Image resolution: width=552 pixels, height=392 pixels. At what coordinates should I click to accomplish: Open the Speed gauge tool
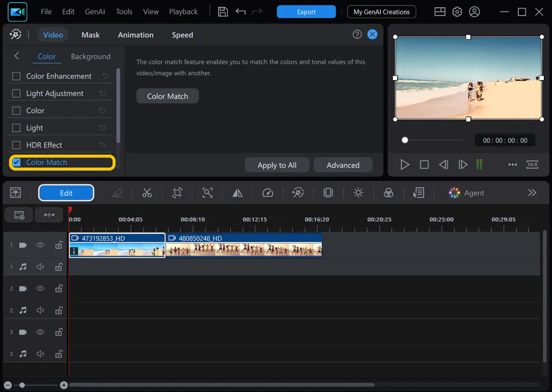[x=268, y=193]
